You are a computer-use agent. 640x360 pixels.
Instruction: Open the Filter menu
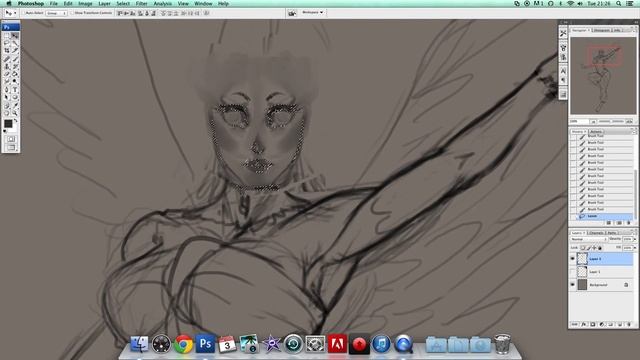[141, 3]
